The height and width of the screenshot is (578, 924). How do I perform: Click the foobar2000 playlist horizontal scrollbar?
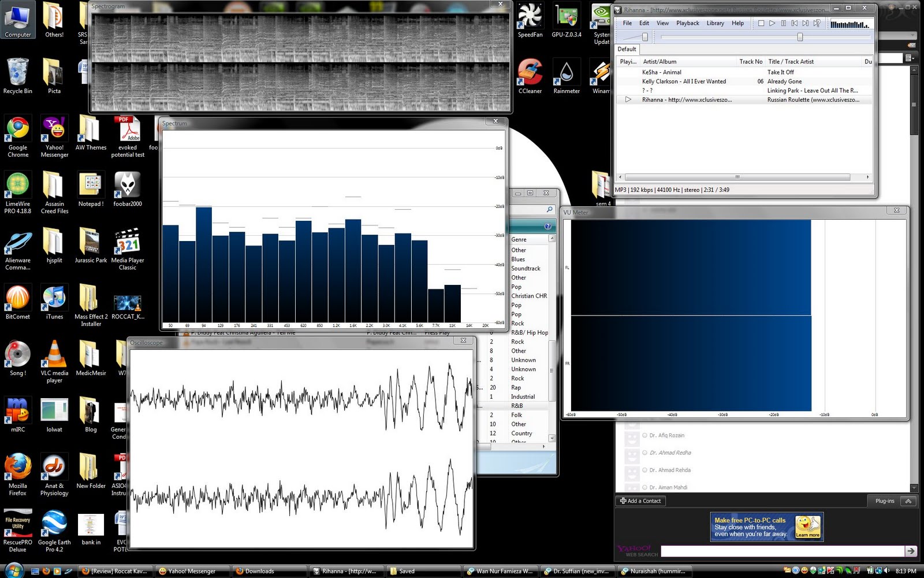(737, 177)
